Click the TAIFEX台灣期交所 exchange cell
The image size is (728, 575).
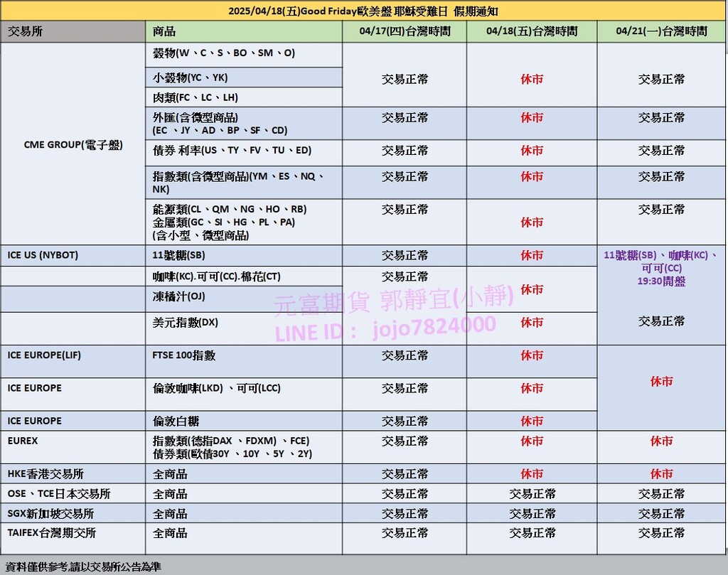click(51, 533)
